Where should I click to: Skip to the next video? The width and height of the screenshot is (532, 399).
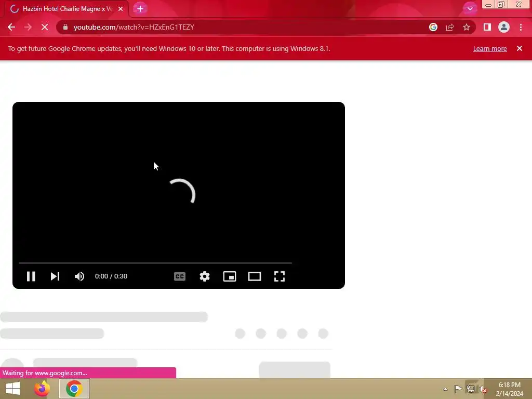click(55, 276)
